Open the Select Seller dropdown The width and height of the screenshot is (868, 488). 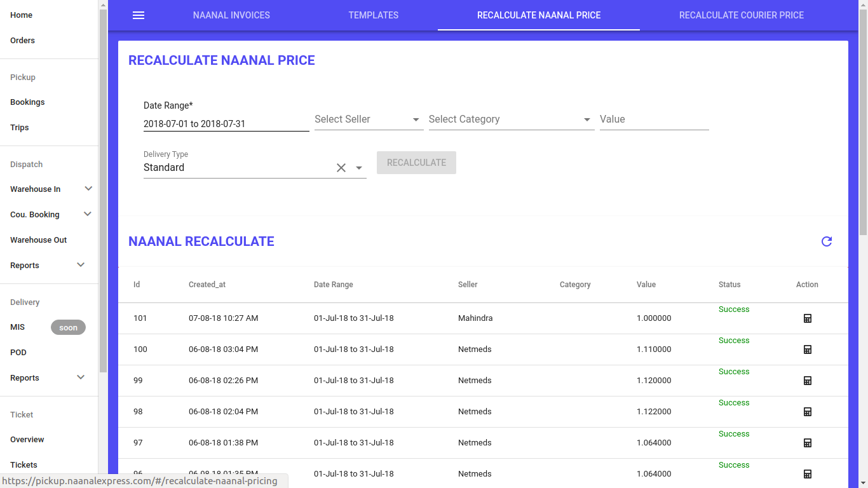[x=369, y=119]
